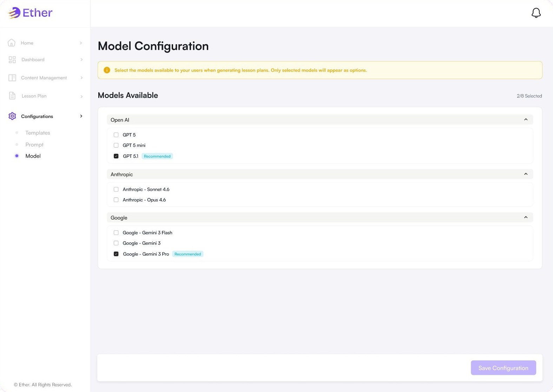Check the Google - Gemini 3 Flash checkbox

116,233
